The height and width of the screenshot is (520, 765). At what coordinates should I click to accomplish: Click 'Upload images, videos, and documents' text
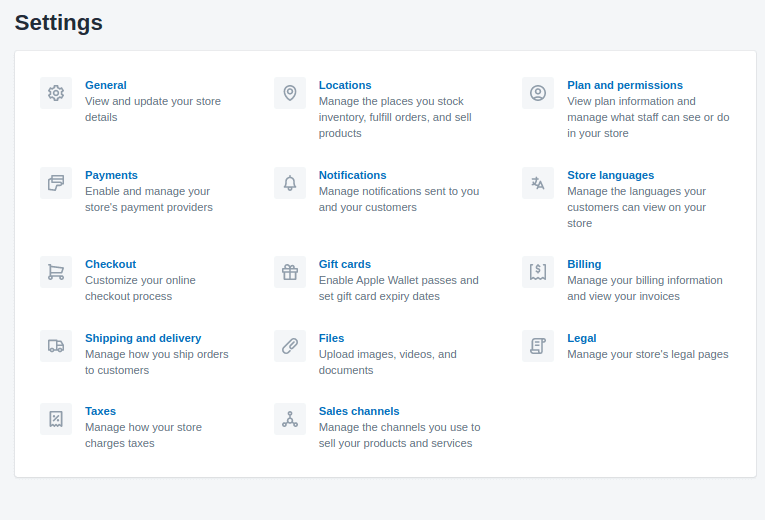[x=387, y=362]
